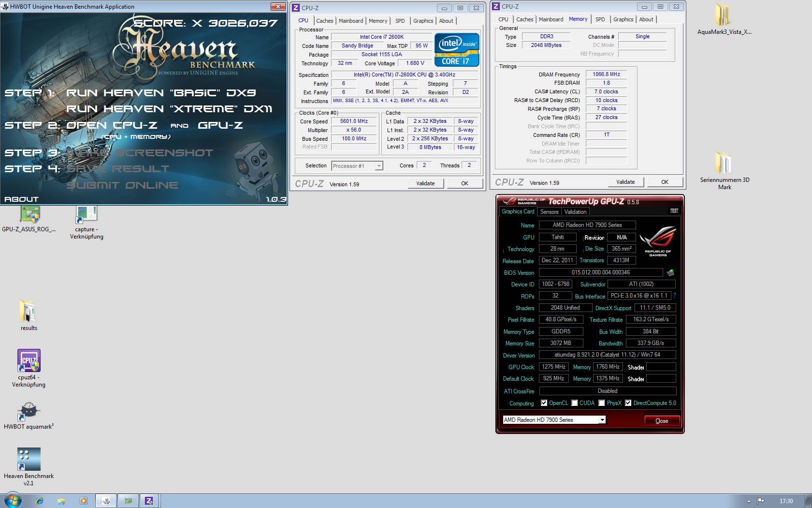The image size is (812, 508).
Task: Open Caches tab in right CPU-Z
Action: [x=524, y=19]
